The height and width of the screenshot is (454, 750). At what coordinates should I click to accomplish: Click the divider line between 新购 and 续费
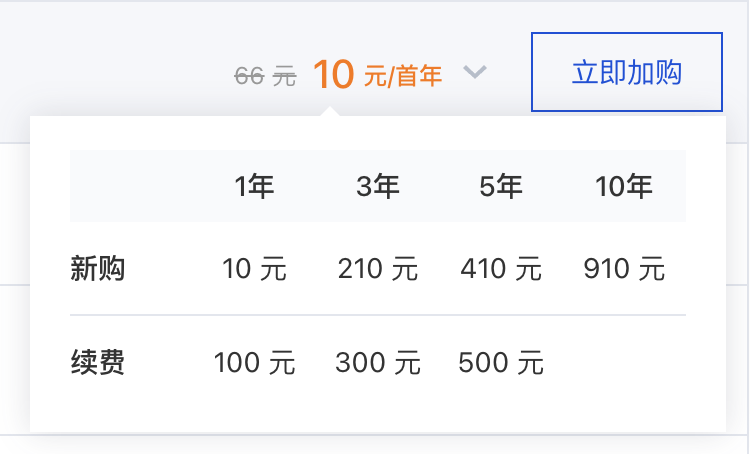(378, 315)
